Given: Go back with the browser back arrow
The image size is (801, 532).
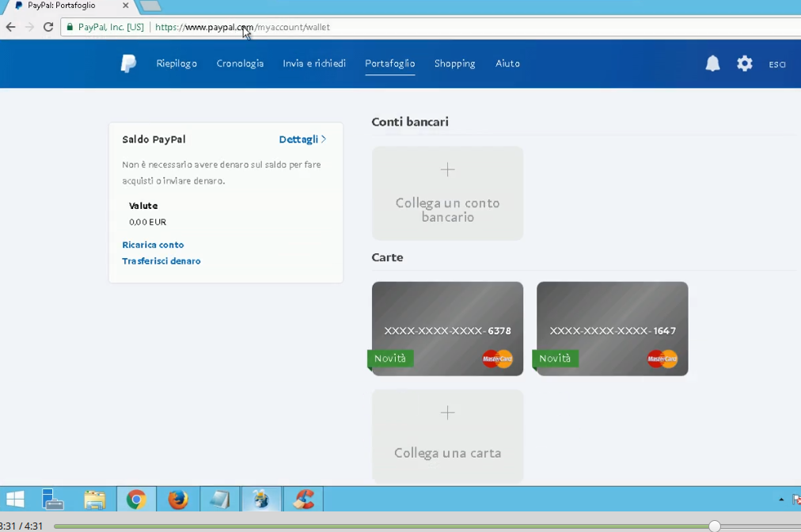Looking at the screenshot, I should [11, 27].
